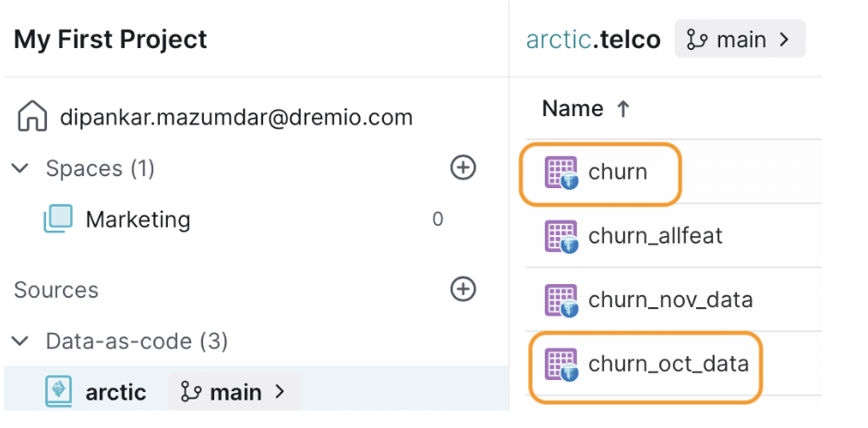
Task: Open the dipankar.mazumdar@dremio.com home space
Action: click(x=236, y=116)
